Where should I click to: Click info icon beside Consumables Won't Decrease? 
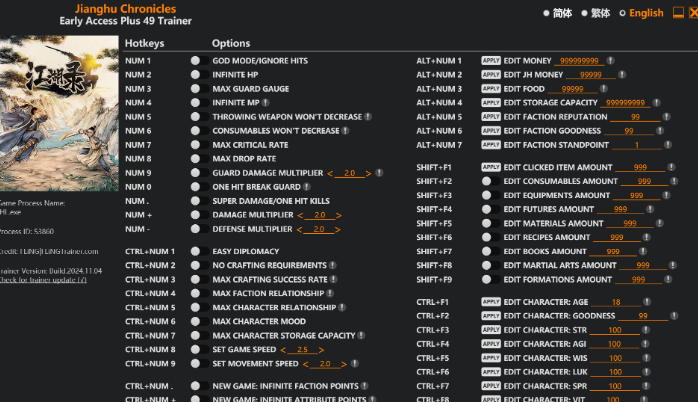coord(345,130)
